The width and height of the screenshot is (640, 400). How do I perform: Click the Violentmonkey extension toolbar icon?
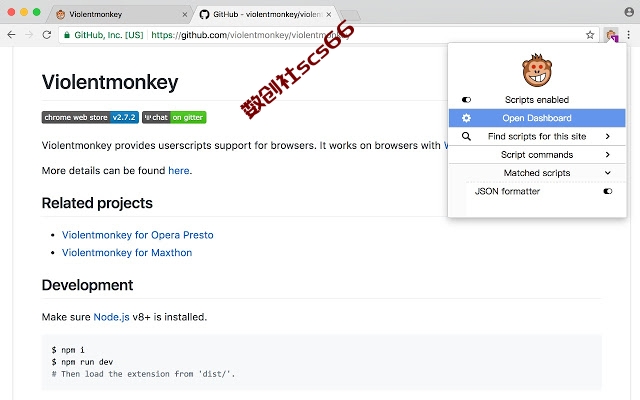coord(611,35)
